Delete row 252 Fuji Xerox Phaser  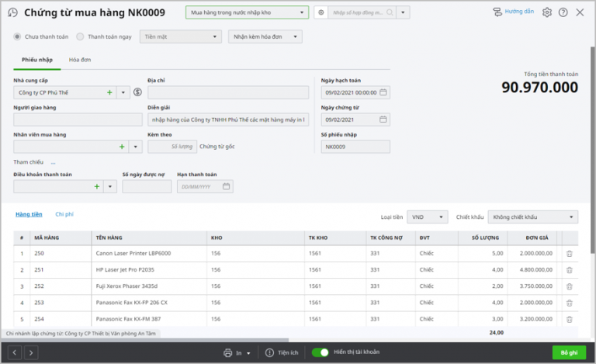click(x=569, y=286)
